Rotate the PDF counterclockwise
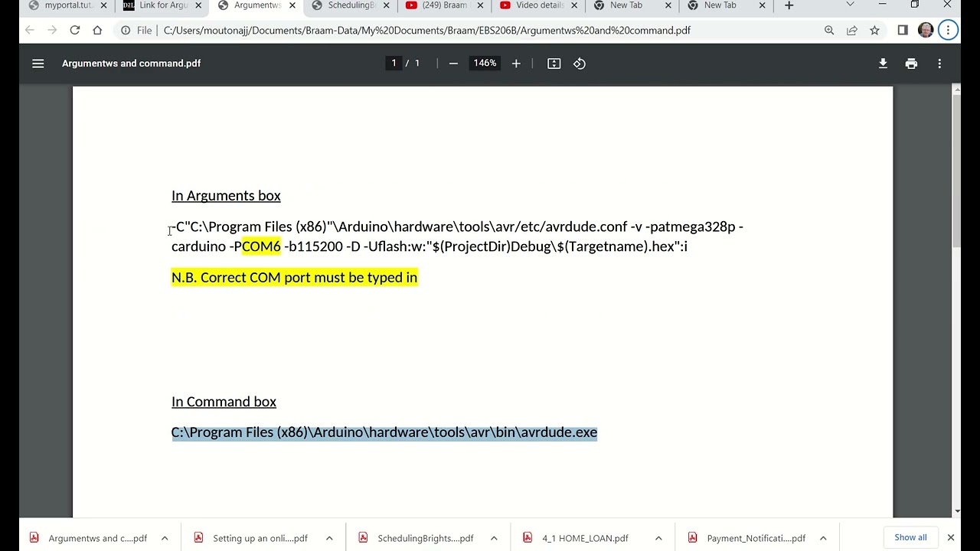 pos(580,64)
